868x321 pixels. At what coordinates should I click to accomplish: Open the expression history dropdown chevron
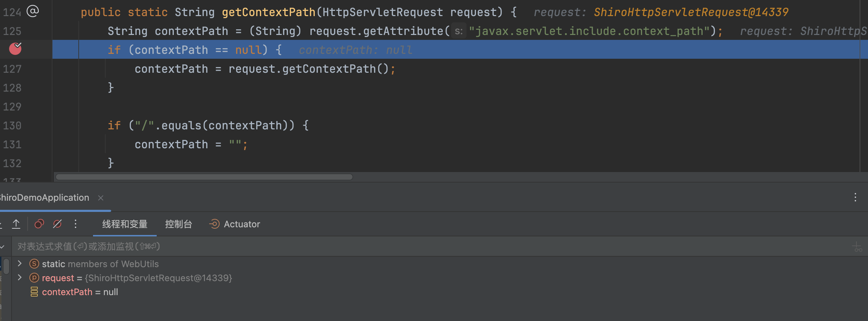[3, 247]
